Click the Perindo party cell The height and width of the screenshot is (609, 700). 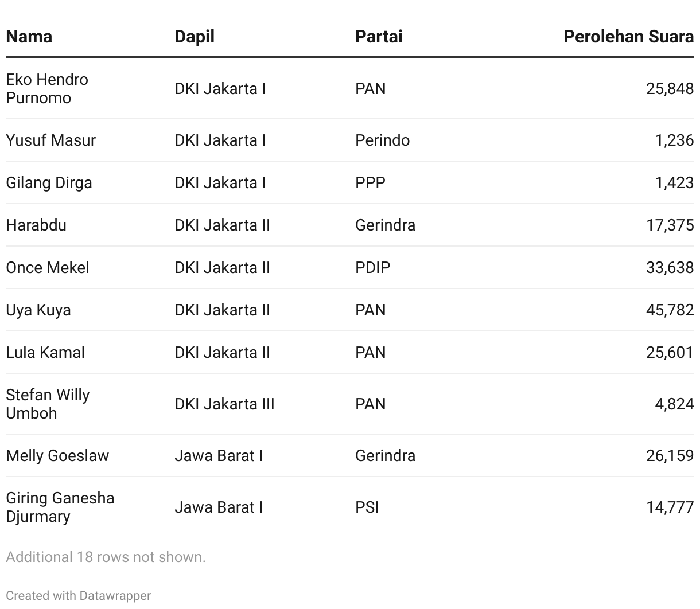coord(382,140)
